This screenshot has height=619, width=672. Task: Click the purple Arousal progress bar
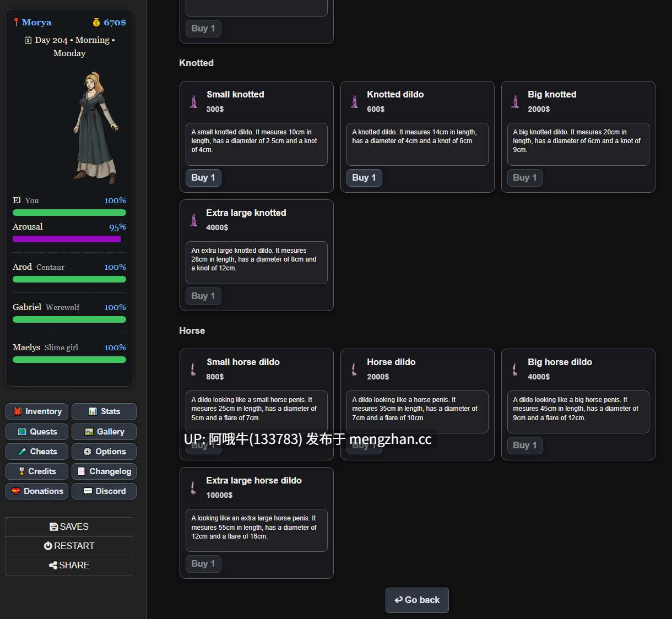(x=69, y=239)
